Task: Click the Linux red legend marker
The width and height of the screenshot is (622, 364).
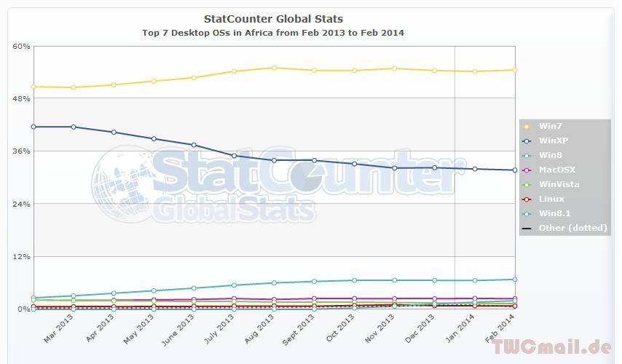Action: (527, 199)
